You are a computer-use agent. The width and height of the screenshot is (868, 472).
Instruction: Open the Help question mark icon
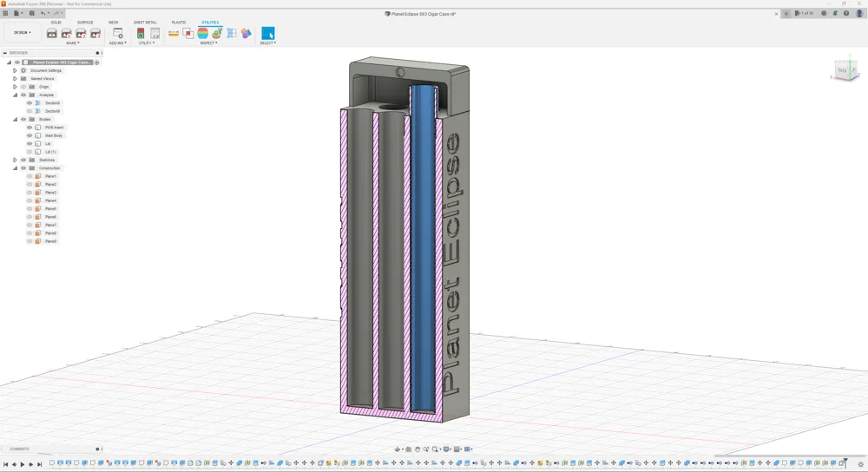[x=846, y=13]
